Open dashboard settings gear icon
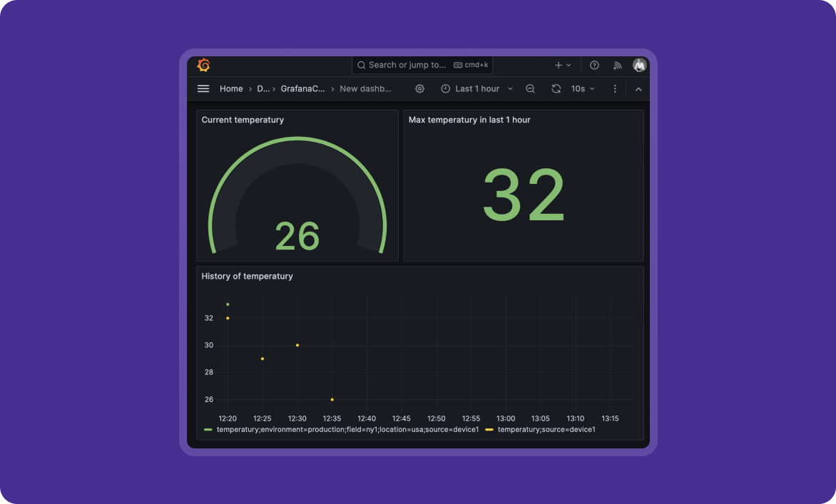 420,88
